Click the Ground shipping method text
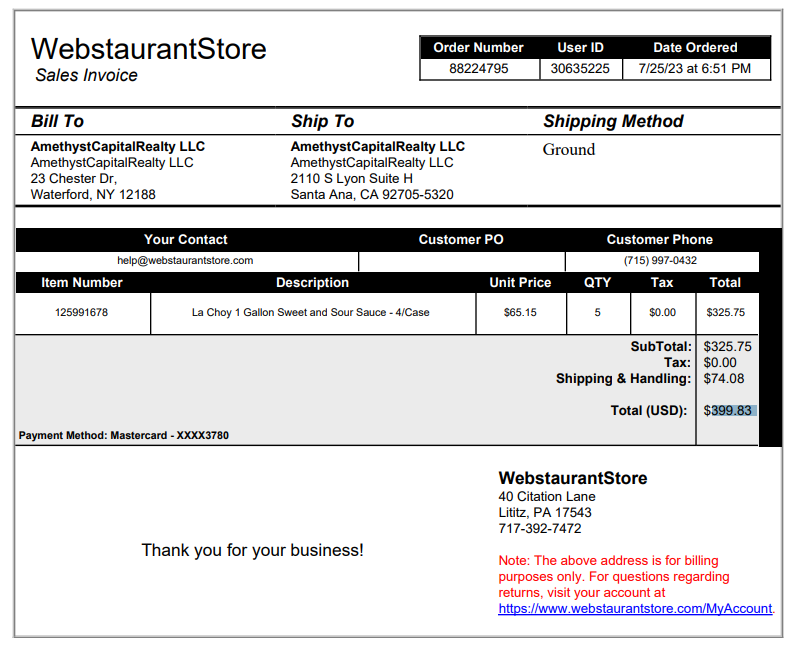This screenshot has width=793, height=649. pyautogui.click(x=569, y=150)
